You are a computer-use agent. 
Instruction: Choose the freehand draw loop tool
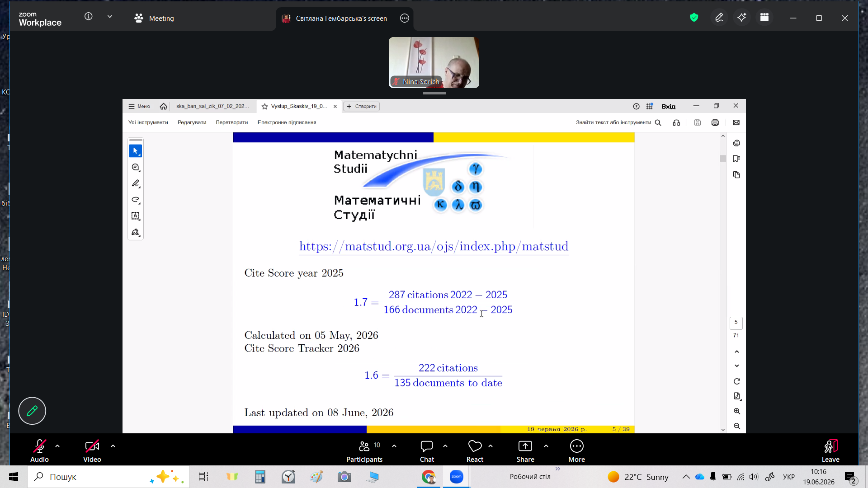[x=136, y=200]
